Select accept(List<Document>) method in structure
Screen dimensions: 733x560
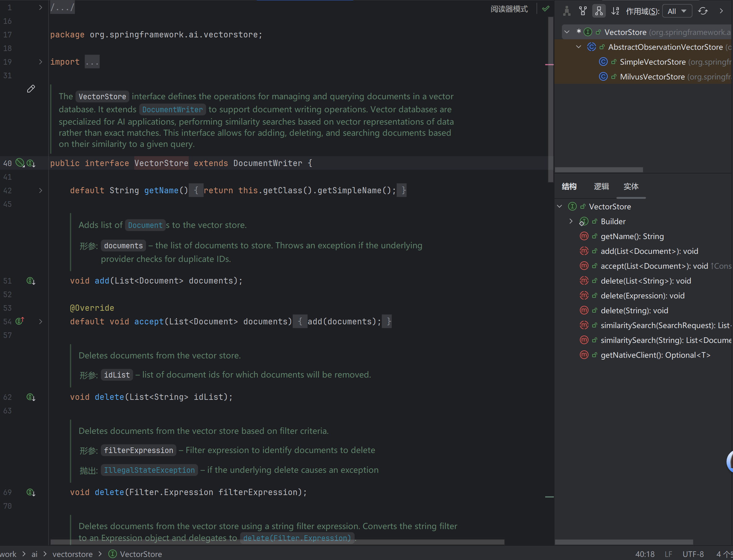[x=654, y=266]
